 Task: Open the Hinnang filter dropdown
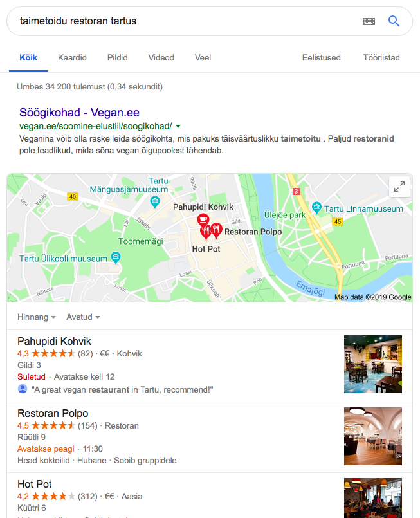pyautogui.click(x=36, y=317)
